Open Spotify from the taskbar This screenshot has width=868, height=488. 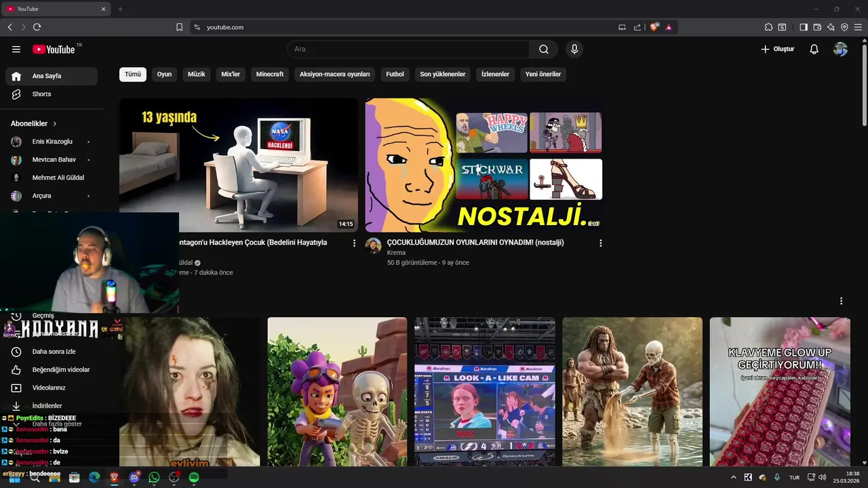pyautogui.click(x=194, y=477)
